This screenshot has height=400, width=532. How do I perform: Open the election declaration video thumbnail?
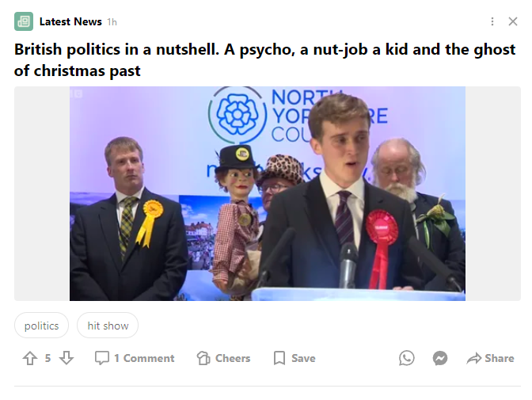click(x=268, y=193)
